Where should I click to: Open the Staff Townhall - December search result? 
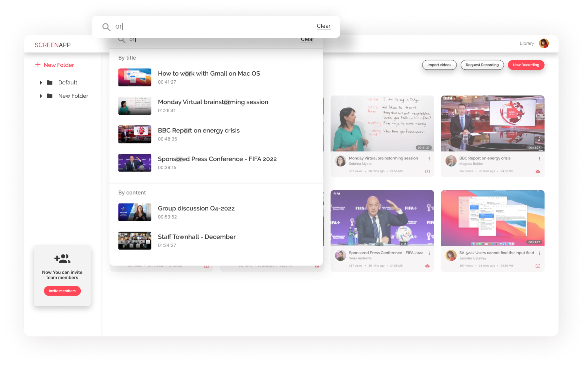(x=216, y=241)
